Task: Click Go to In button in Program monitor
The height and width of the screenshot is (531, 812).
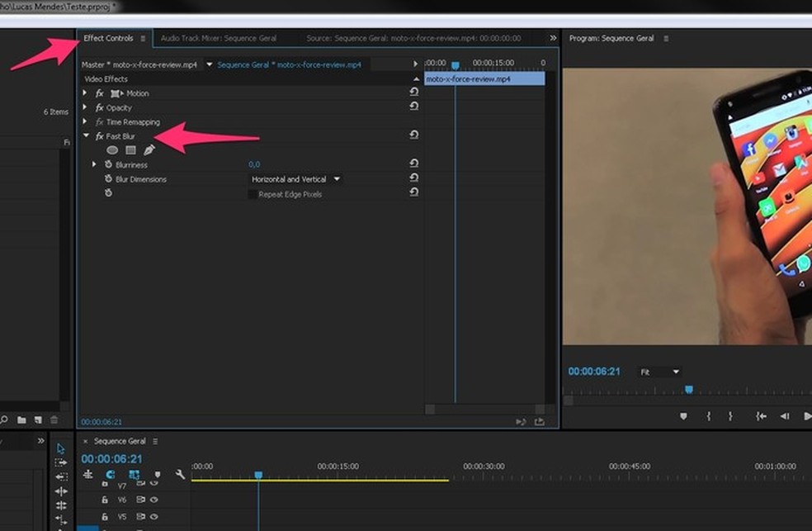Action: [x=761, y=416]
